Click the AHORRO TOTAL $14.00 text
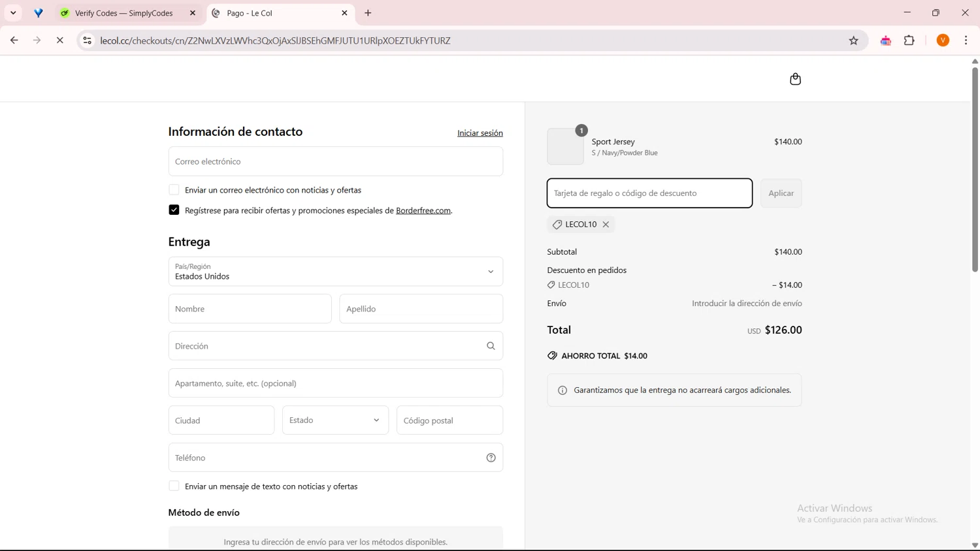 pyautogui.click(x=604, y=356)
